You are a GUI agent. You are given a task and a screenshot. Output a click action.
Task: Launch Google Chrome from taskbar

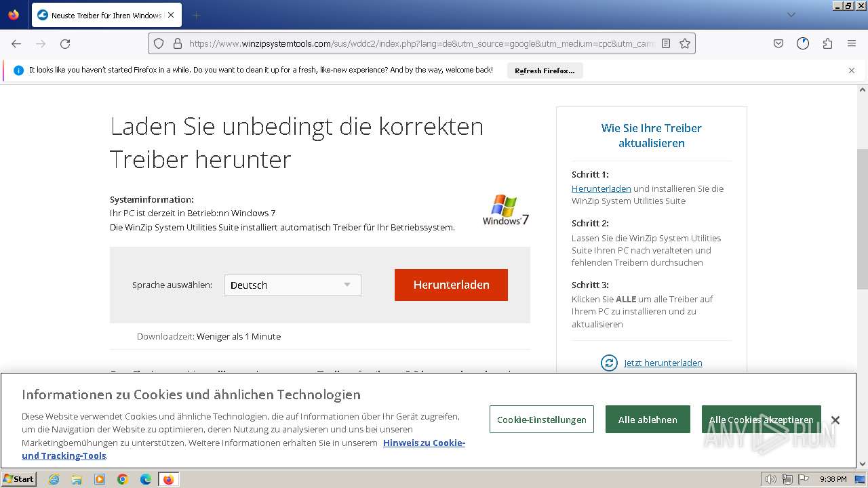pyautogui.click(x=123, y=479)
